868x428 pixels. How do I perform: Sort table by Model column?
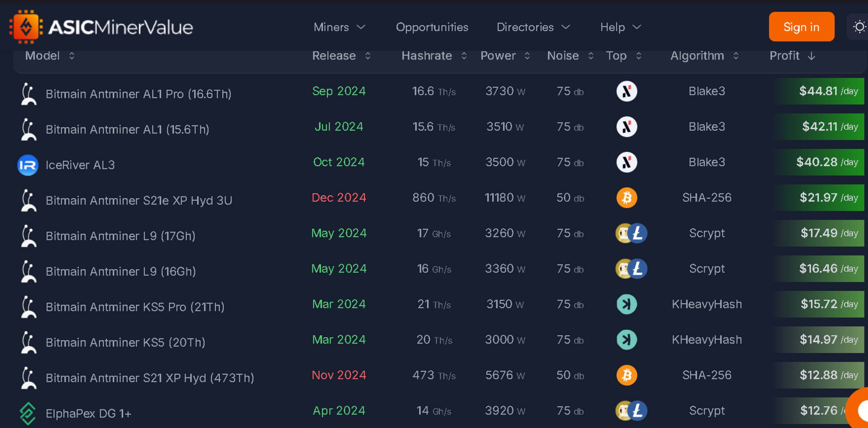pos(50,56)
